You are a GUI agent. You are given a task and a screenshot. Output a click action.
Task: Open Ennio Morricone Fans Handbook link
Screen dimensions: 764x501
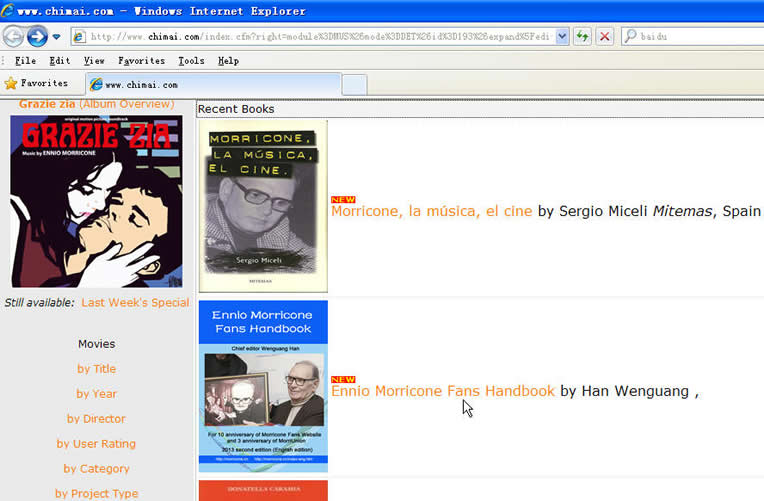click(442, 391)
